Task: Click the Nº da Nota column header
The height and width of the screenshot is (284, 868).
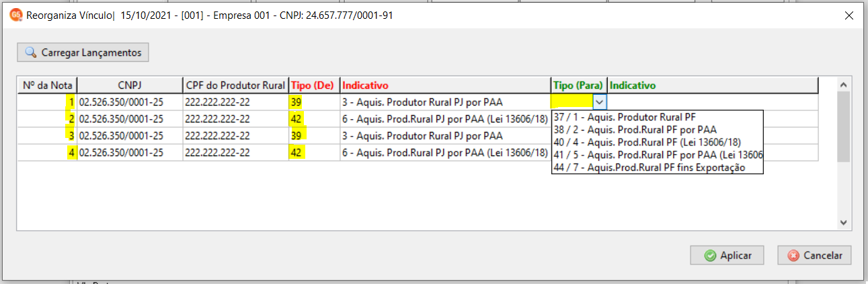Action: (x=47, y=85)
